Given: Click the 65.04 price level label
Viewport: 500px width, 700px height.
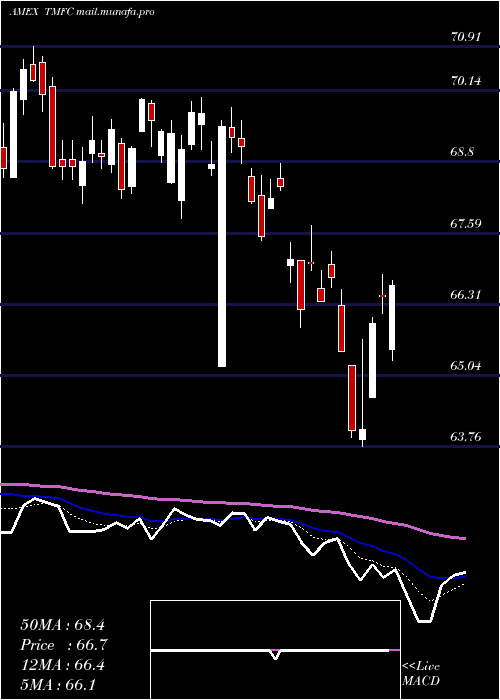Looking at the screenshot, I should (466, 366).
